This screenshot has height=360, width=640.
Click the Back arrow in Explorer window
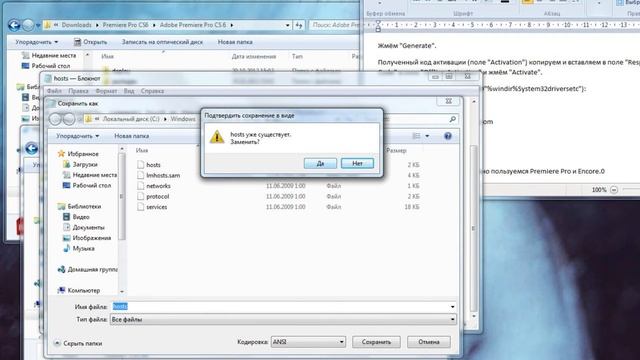pyautogui.click(x=14, y=25)
